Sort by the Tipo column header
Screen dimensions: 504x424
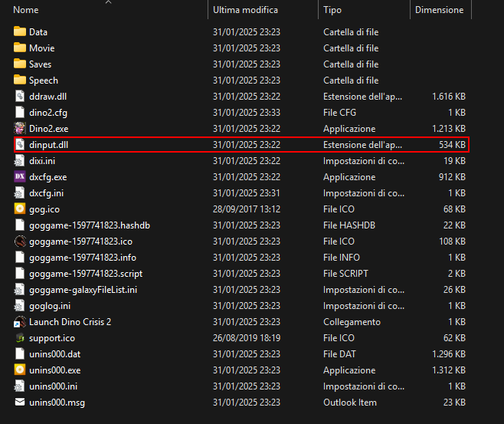click(x=332, y=10)
